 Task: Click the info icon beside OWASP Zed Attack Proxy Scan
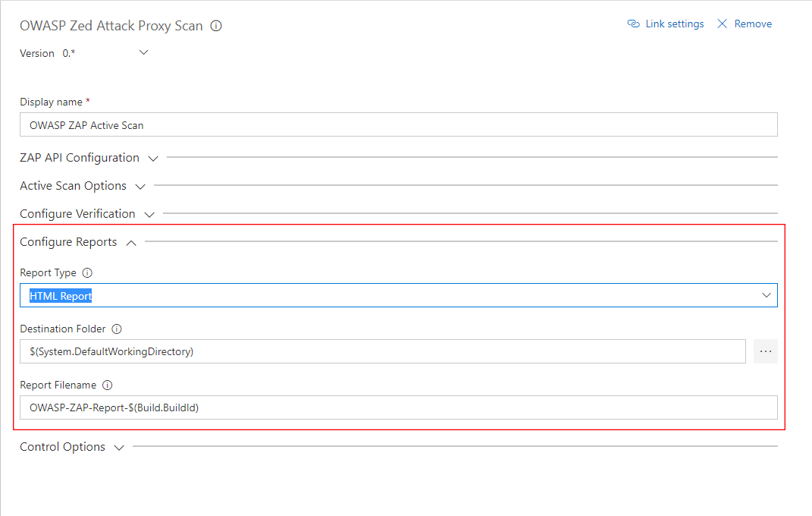[216, 26]
